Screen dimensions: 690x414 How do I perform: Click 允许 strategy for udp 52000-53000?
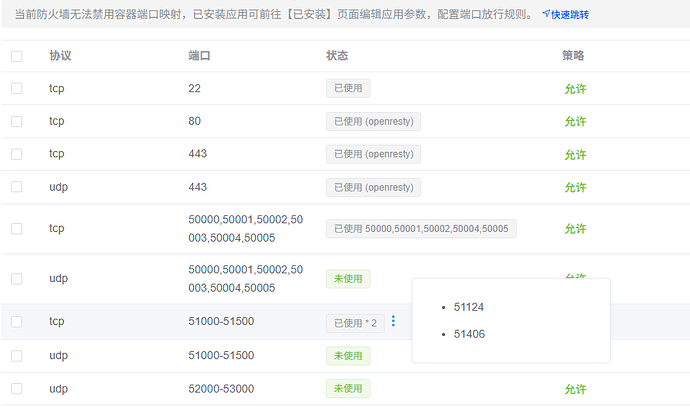tap(575, 389)
